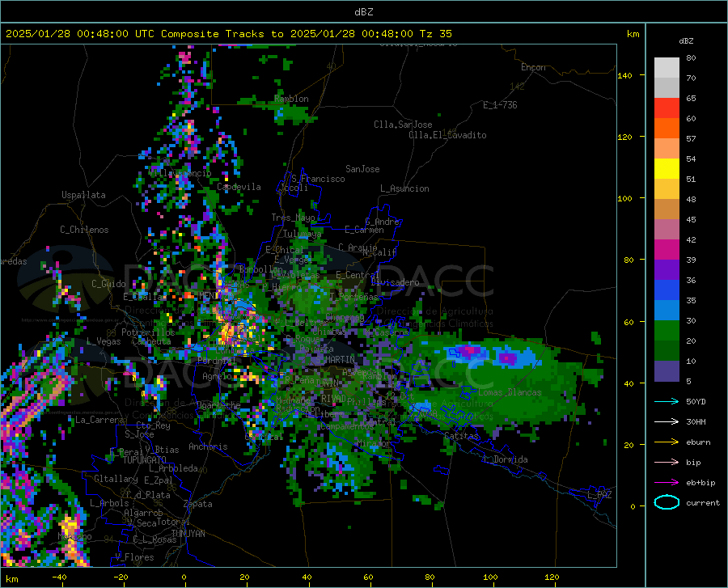Click the Clla.SanJose place label
The width and height of the screenshot is (728, 588).
click(403, 125)
